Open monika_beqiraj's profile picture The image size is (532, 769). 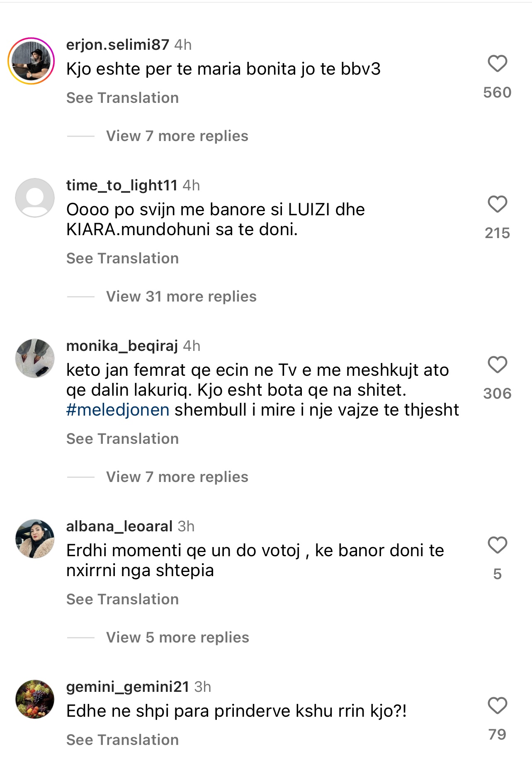click(x=35, y=358)
